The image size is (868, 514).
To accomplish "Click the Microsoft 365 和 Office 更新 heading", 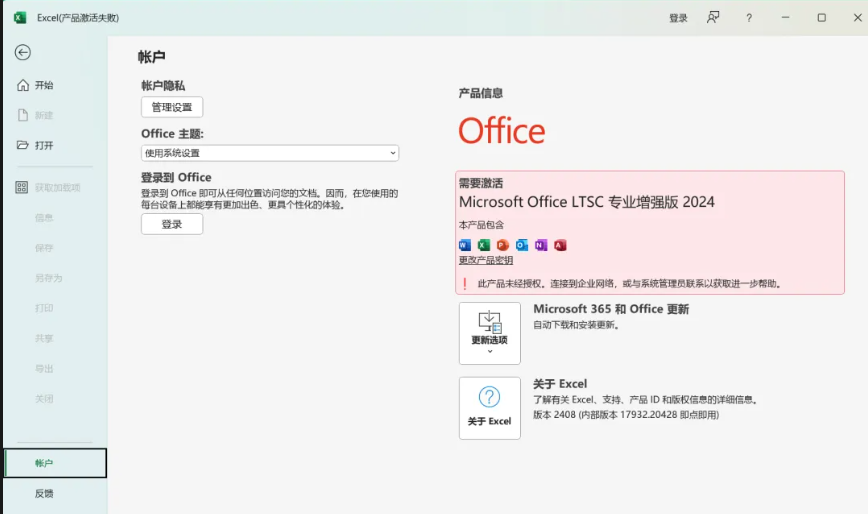I will (611, 309).
